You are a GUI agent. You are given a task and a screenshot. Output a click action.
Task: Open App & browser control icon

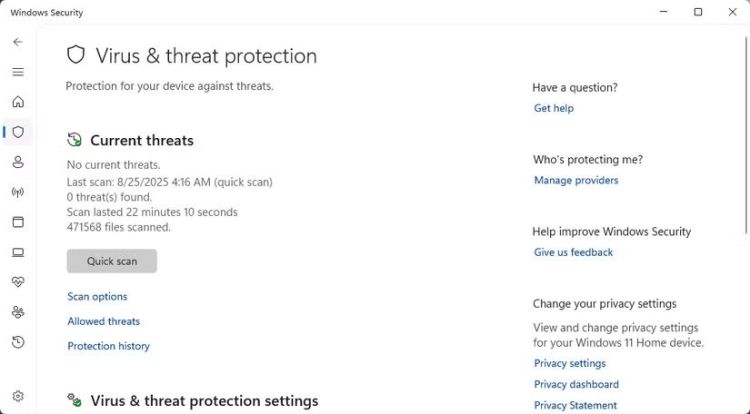18,222
